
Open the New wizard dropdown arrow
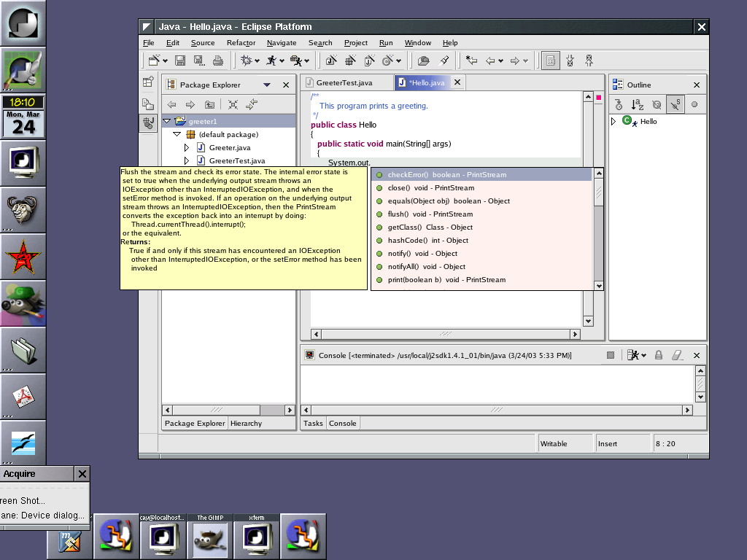166,61
